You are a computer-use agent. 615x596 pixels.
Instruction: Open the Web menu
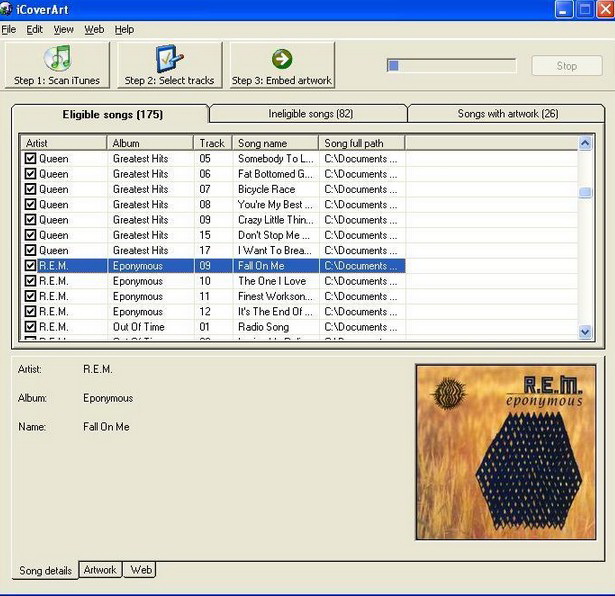94,30
